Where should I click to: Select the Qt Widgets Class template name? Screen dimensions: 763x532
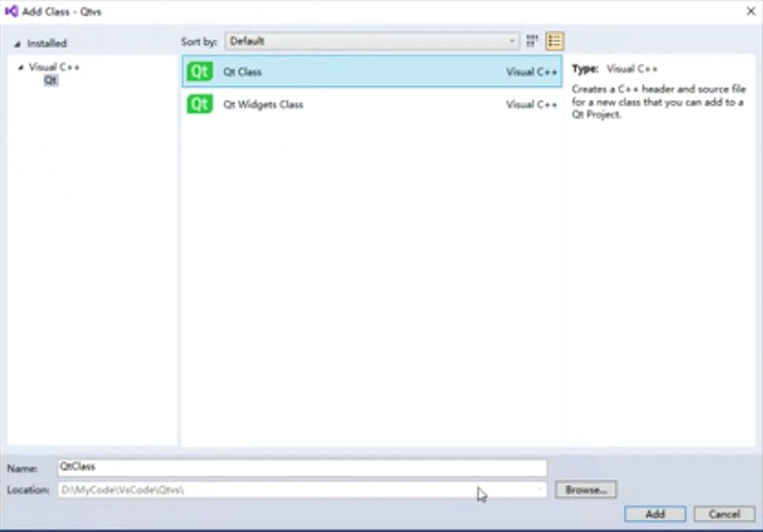[x=263, y=105]
